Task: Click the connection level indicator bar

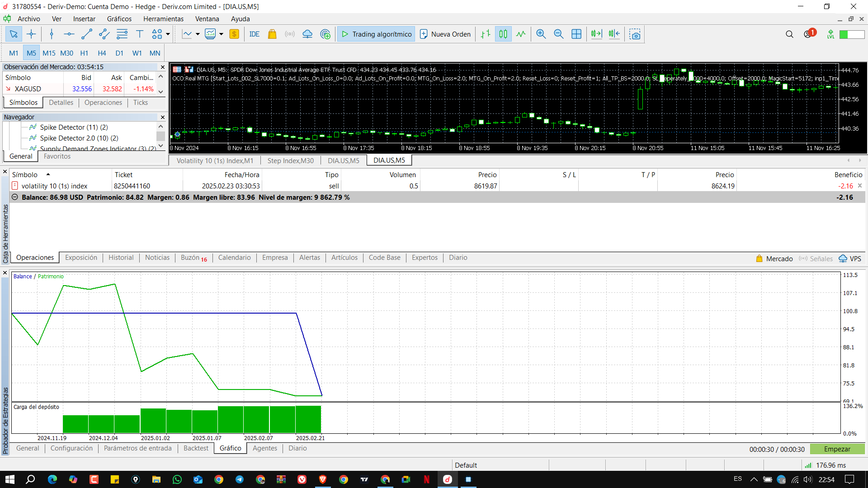Action: tap(852, 34)
